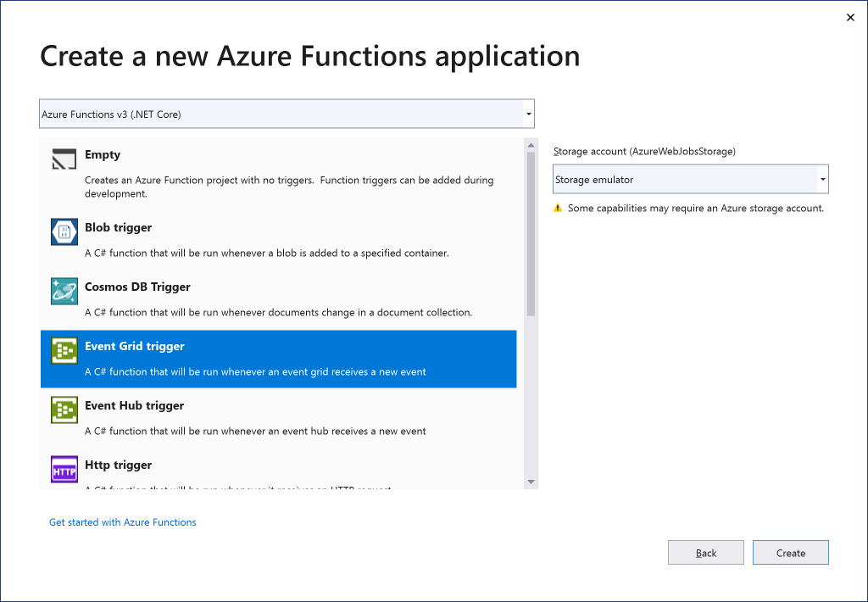Screen dimensions: 868x602
Task: Pick the Blob trigger description row
Action: coord(266,253)
